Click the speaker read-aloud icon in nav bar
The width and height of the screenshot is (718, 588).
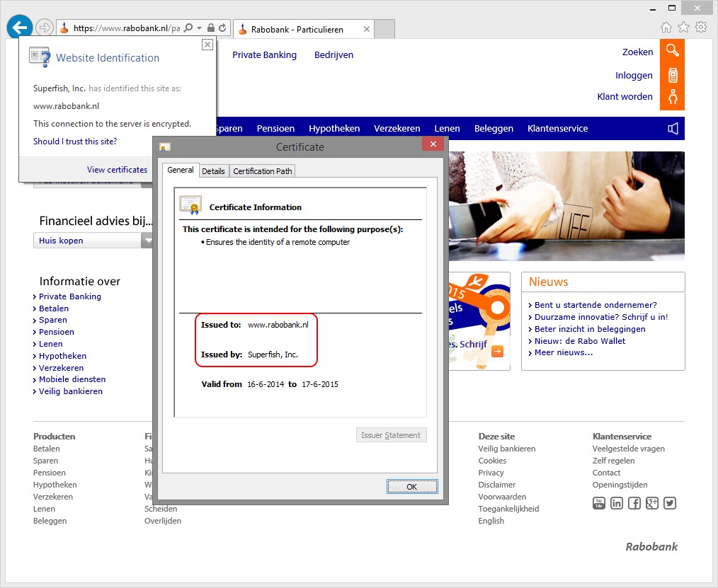673,129
